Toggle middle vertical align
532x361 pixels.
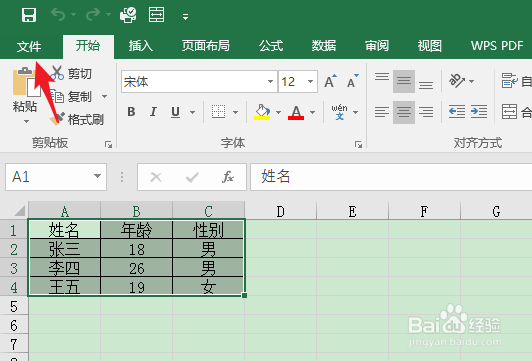404,81
